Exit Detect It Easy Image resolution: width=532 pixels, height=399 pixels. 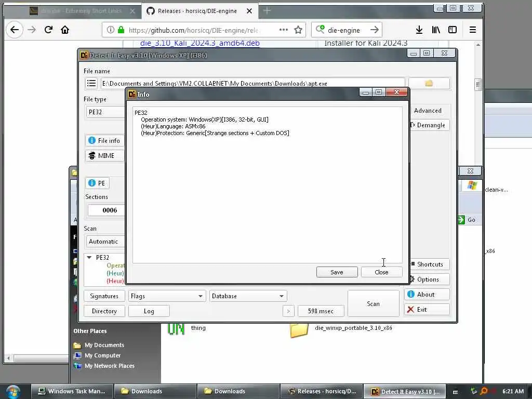tap(427, 310)
